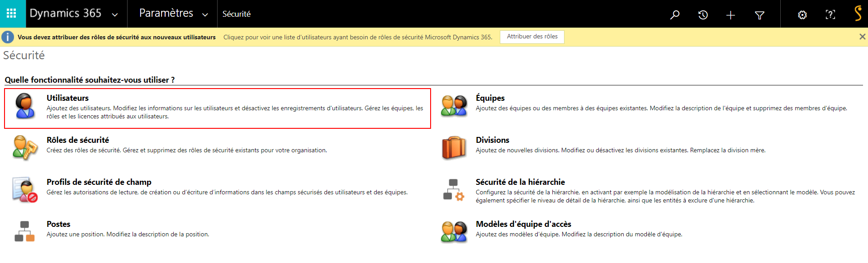Click the search magnifier icon
The width and height of the screenshot is (868, 263).
[x=675, y=15]
